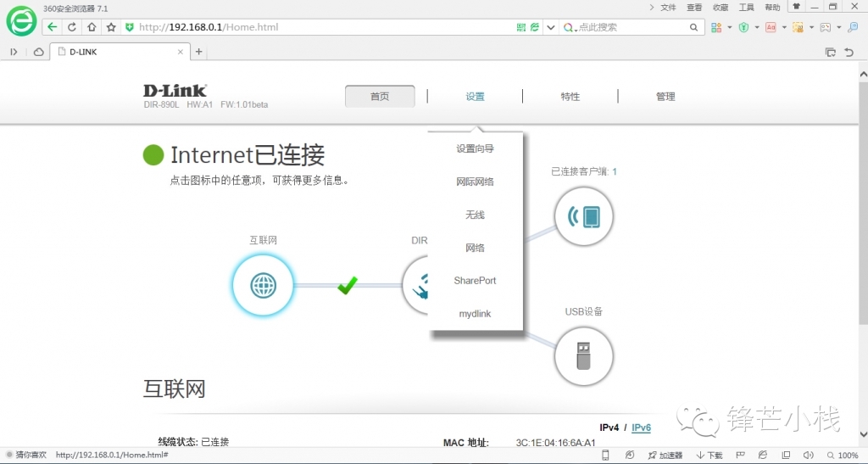Close the D-LINK tab

[x=180, y=52]
